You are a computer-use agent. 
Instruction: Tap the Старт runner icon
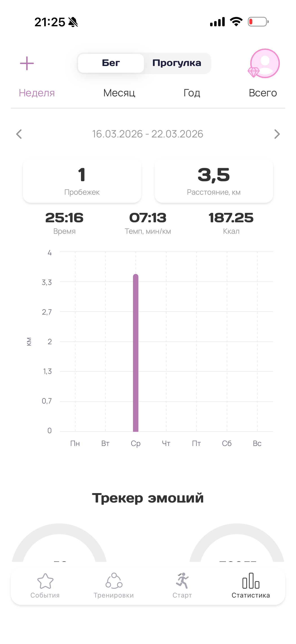[x=182, y=580]
